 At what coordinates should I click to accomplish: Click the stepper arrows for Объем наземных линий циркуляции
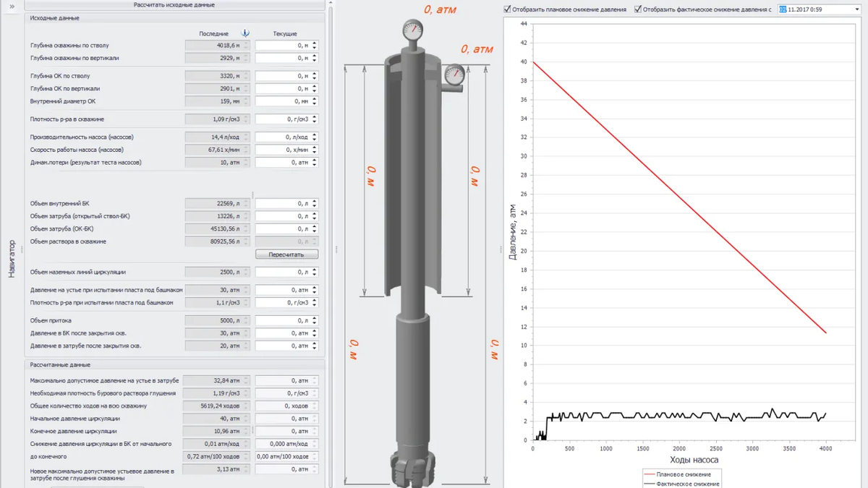pyautogui.click(x=315, y=272)
